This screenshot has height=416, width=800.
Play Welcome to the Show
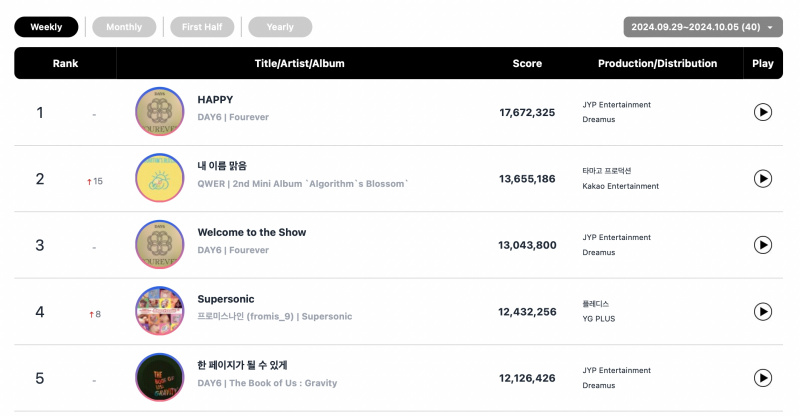pyautogui.click(x=762, y=245)
